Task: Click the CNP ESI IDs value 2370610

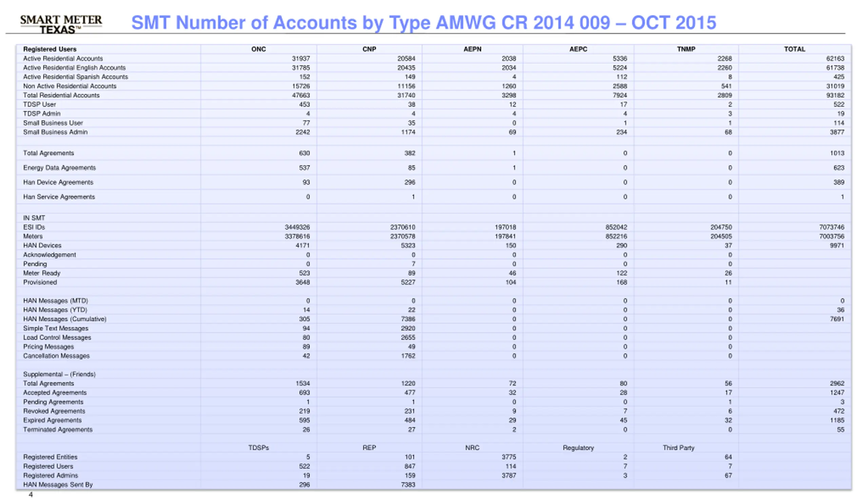Action: point(402,227)
